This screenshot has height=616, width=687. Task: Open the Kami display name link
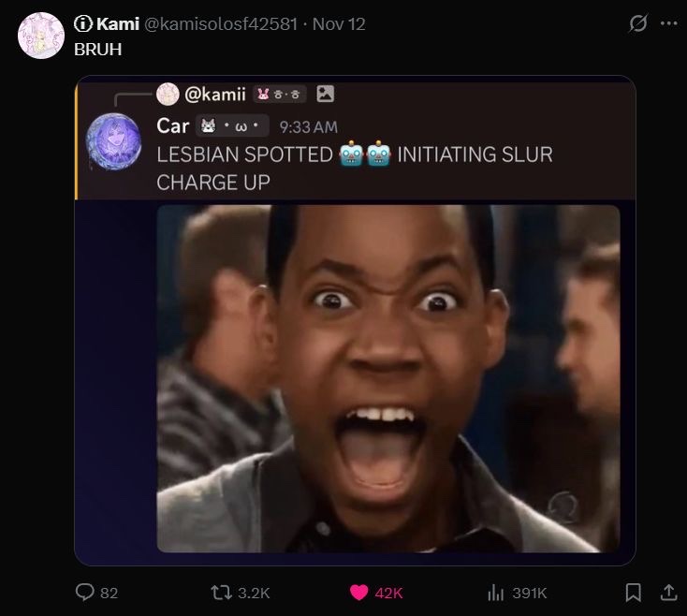pos(118,24)
